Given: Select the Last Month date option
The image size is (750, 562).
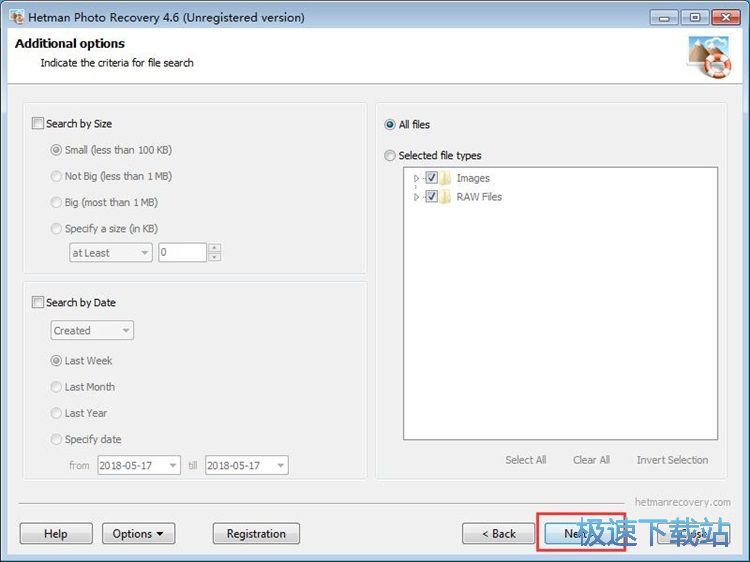Looking at the screenshot, I should coord(56,387).
